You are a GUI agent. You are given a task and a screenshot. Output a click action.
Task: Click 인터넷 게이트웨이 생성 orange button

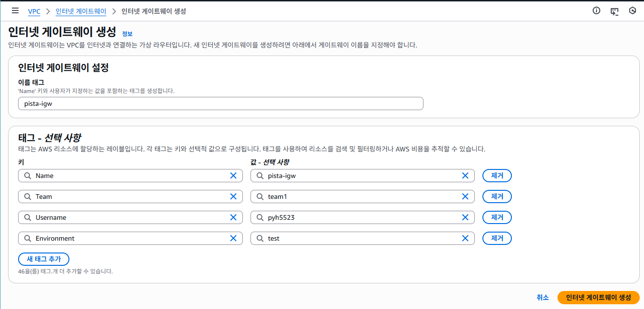598,298
